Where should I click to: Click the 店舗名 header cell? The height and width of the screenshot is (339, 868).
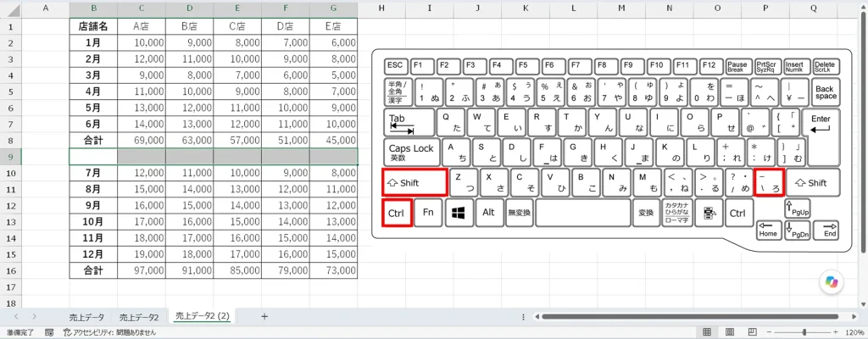coord(93,26)
